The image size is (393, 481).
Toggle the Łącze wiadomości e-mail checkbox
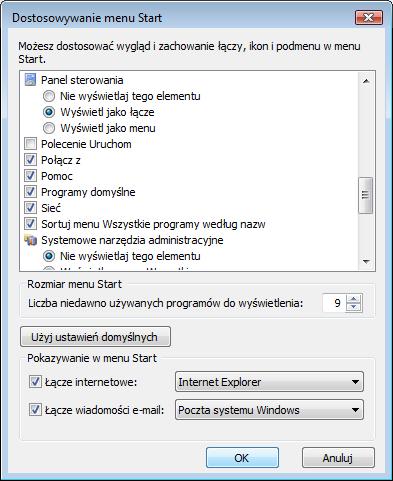point(35,410)
